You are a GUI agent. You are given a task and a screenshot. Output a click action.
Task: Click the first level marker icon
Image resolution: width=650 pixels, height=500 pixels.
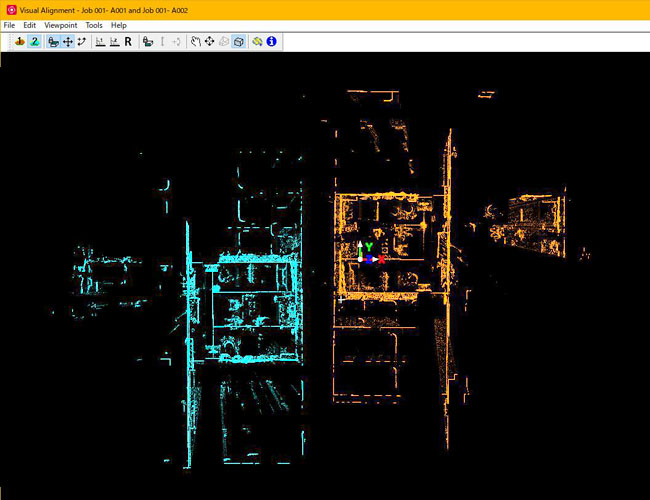click(x=100, y=41)
